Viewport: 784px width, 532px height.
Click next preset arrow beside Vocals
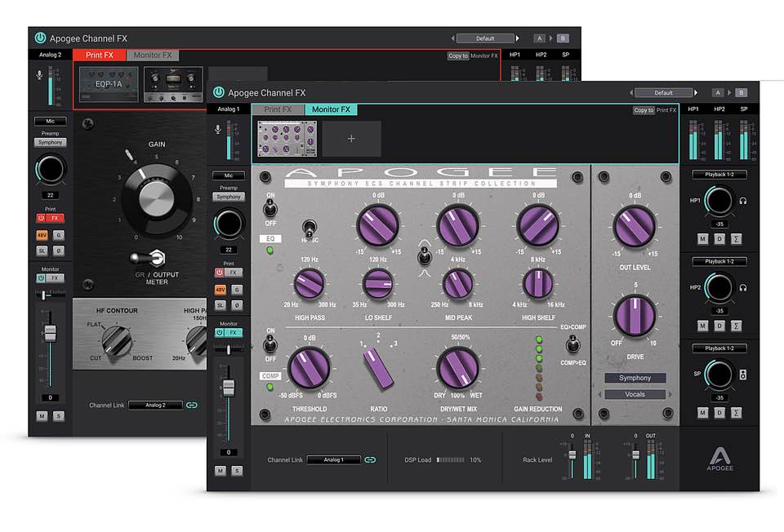click(x=671, y=395)
